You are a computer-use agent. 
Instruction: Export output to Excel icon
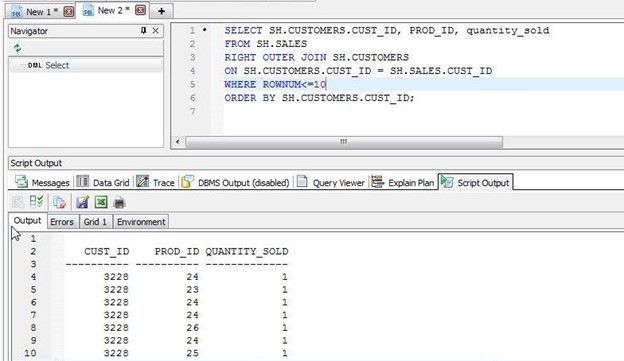(101, 202)
